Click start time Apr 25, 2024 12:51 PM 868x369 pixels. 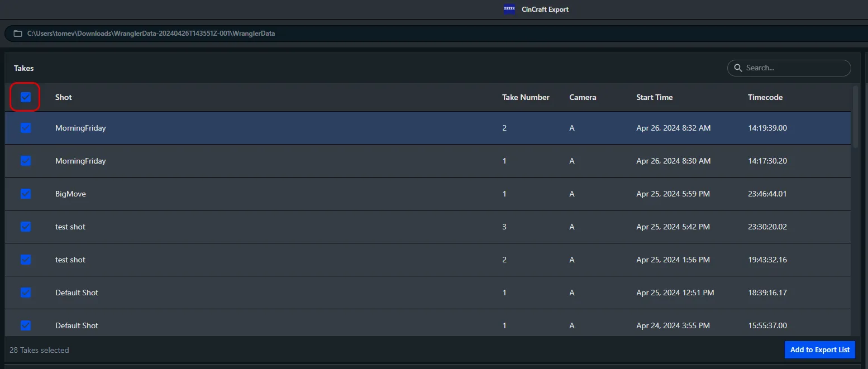(x=675, y=293)
